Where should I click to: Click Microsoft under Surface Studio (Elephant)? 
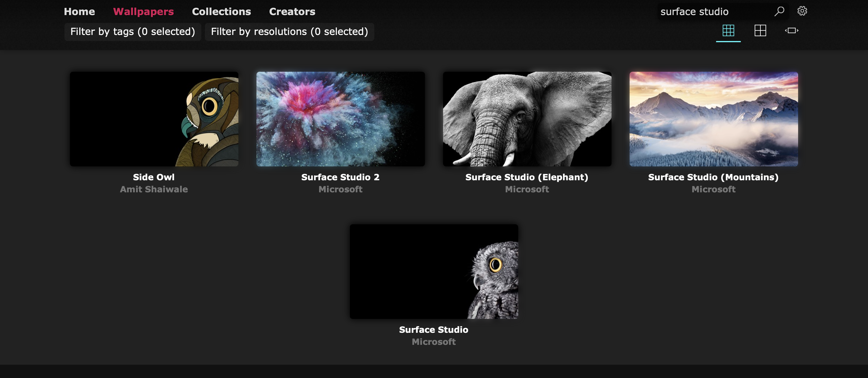527,189
